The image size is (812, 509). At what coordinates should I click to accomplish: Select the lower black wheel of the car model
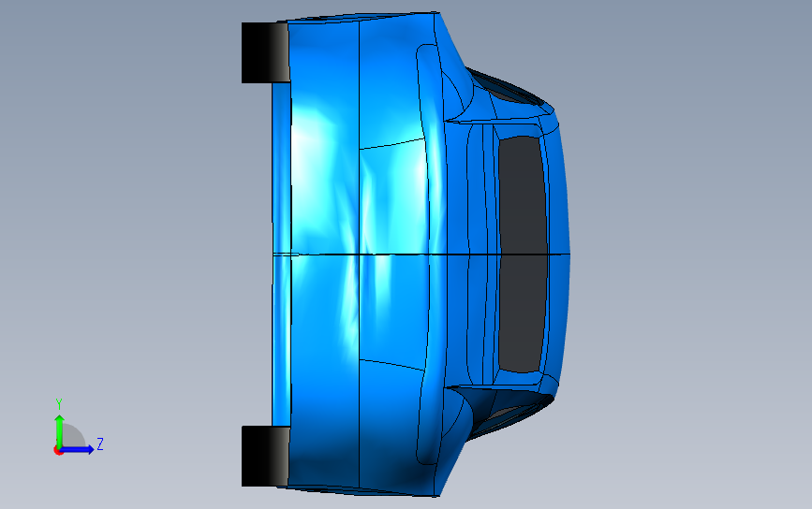[x=265, y=457]
